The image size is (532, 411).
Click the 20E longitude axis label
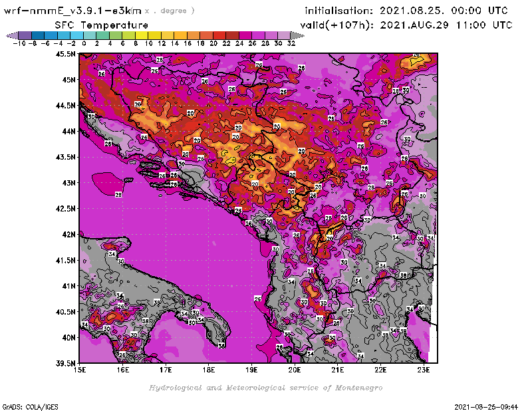(295, 370)
